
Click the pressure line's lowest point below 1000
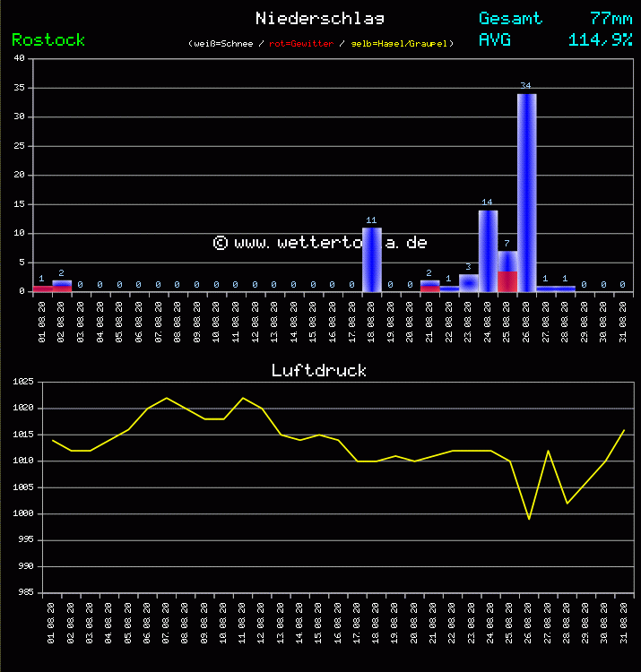(529, 519)
